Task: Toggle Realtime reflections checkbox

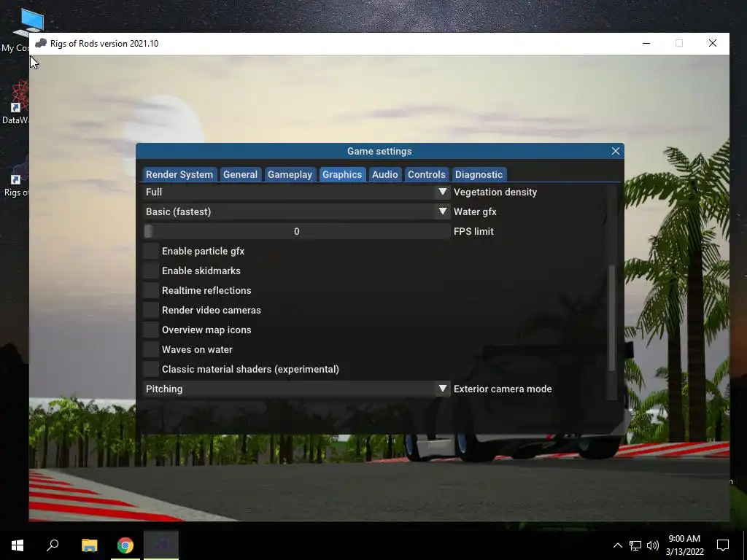Action: (x=151, y=290)
